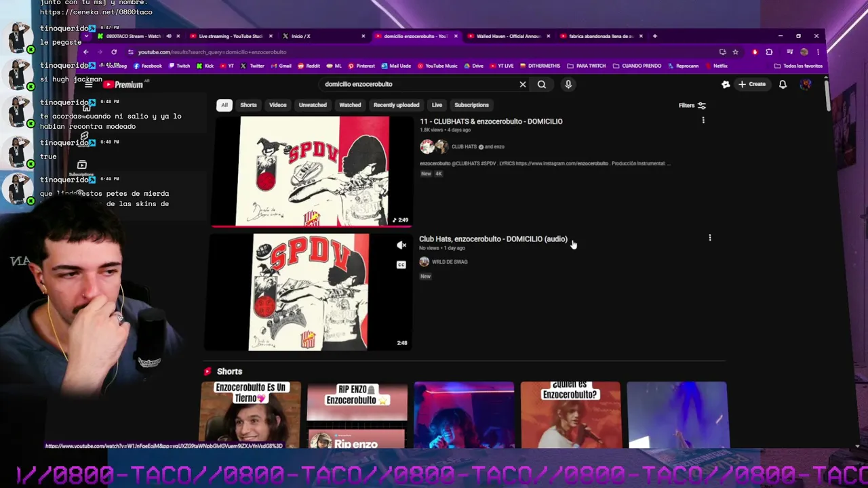Click the browser address bar URL
The image size is (868, 488).
[x=212, y=52]
